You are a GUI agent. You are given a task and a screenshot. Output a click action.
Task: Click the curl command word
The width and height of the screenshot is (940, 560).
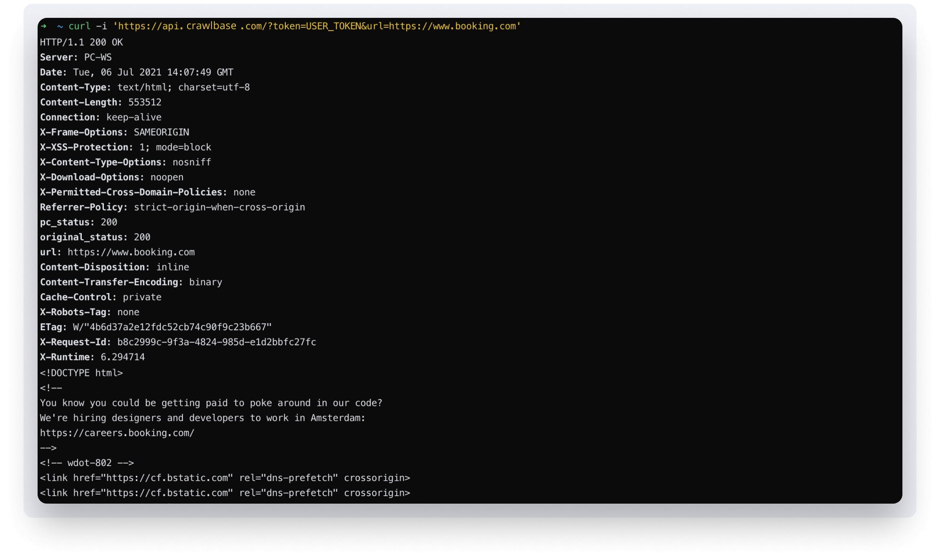coord(79,26)
